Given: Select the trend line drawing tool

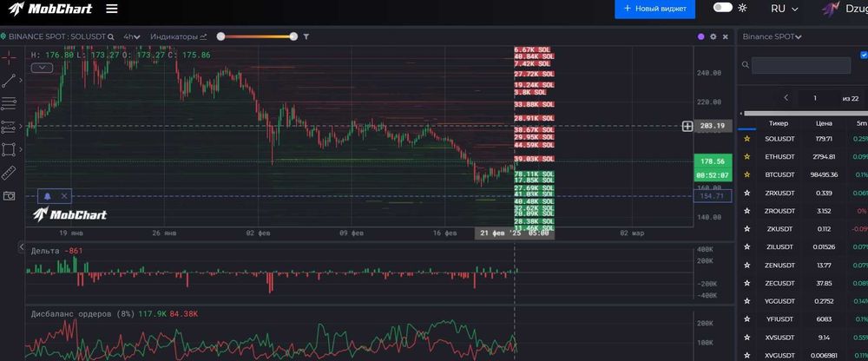Looking at the screenshot, I should click(9, 81).
